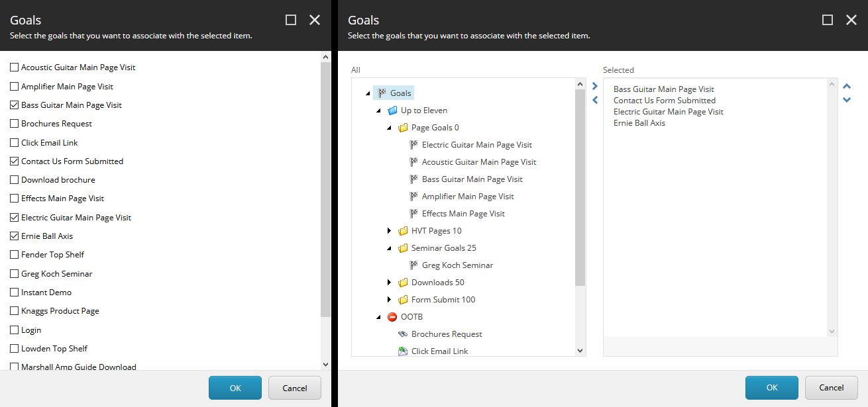This screenshot has width=868, height=407.
Task: Select Electric Guitar Main Page Visit in Selected list
Action: coord(669,112)
